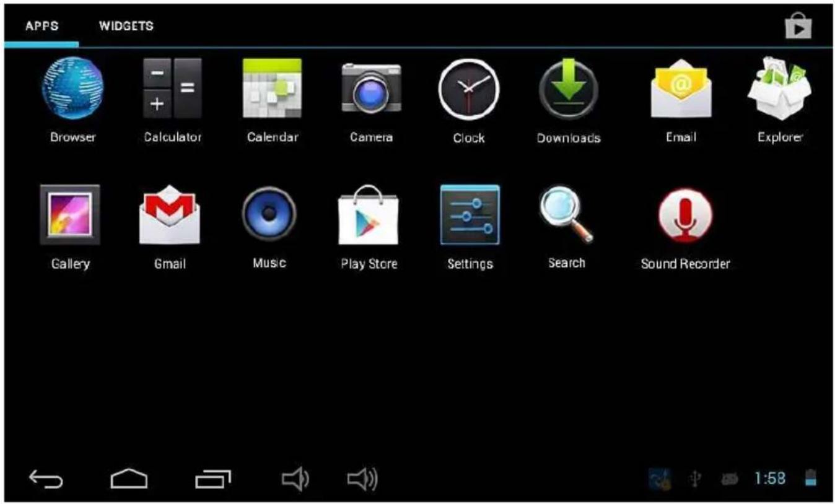This screenshot has height=504, width=835.
Task: Switch to the WIDGETS tab
Action: pos(126,26)
